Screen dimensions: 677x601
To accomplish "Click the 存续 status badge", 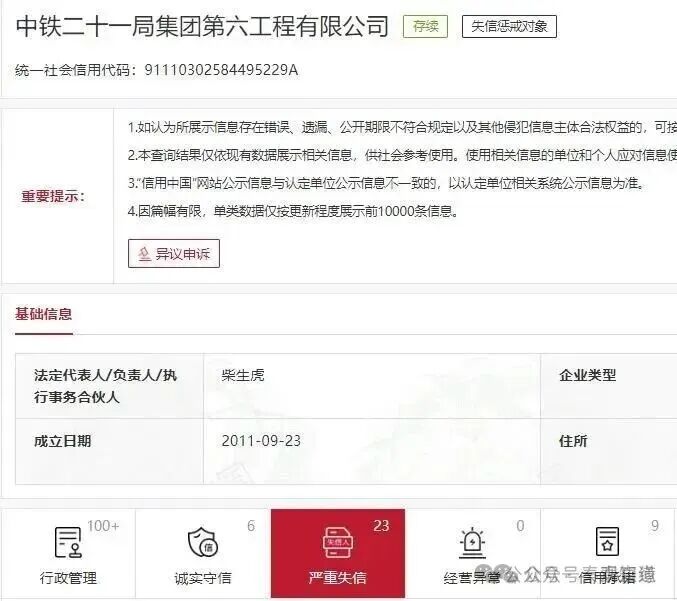I will click(425, 26).
